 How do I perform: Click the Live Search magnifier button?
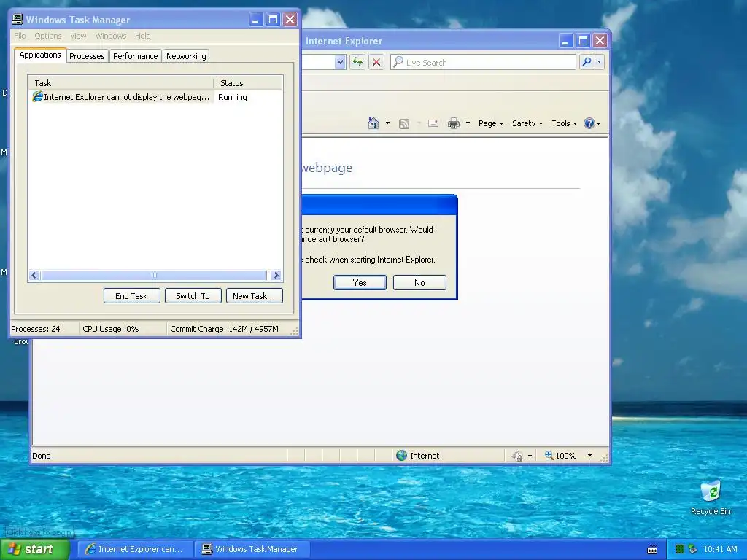[x=587, y=62]
